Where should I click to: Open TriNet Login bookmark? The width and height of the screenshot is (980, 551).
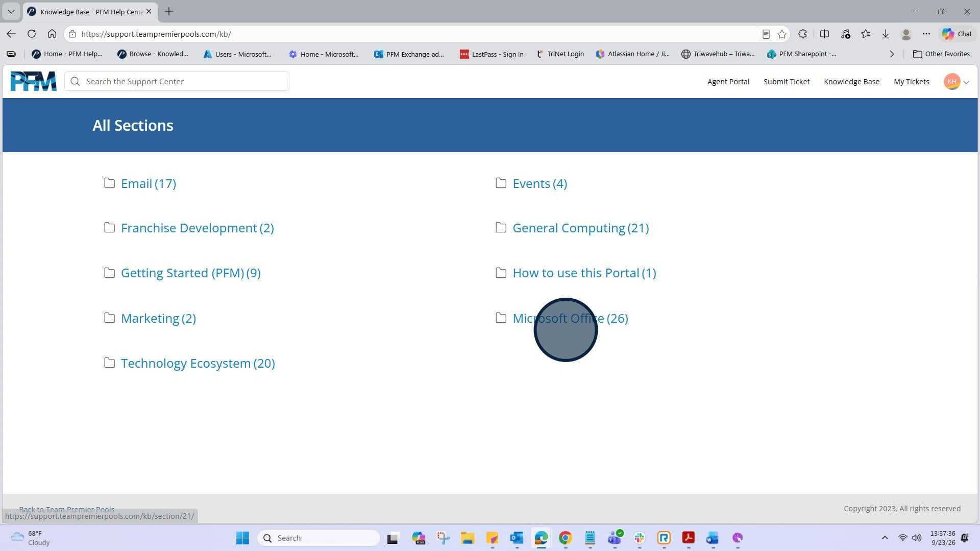pyautogui.click(x=559, y=54)
